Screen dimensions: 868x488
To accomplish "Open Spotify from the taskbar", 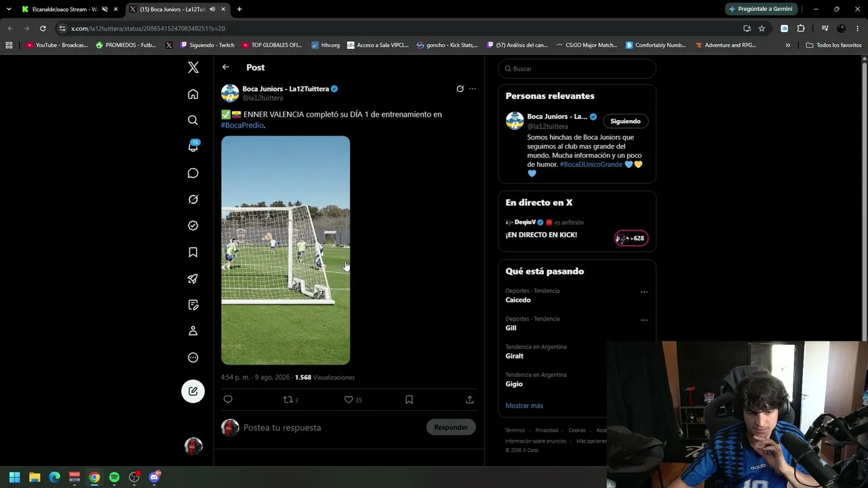I will (x=114, y=477).
